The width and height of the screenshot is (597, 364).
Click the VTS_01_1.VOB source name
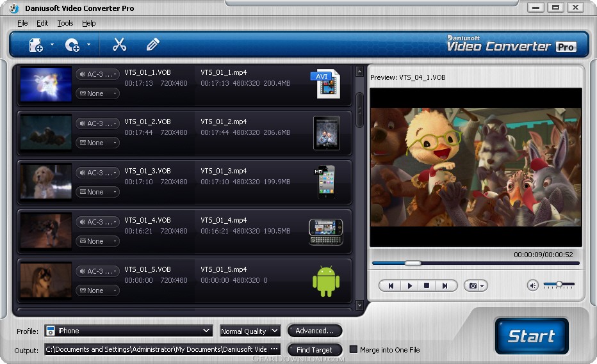pos(147,72)
